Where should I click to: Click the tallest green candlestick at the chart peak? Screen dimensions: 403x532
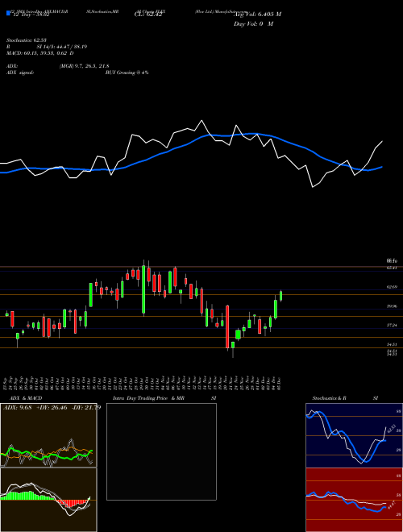coord(143,289)
